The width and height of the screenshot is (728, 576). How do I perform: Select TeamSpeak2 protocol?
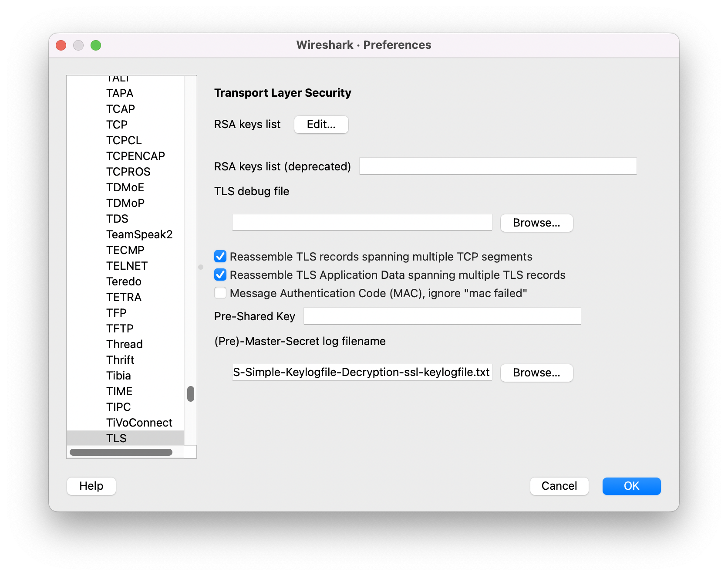(125, 234)
